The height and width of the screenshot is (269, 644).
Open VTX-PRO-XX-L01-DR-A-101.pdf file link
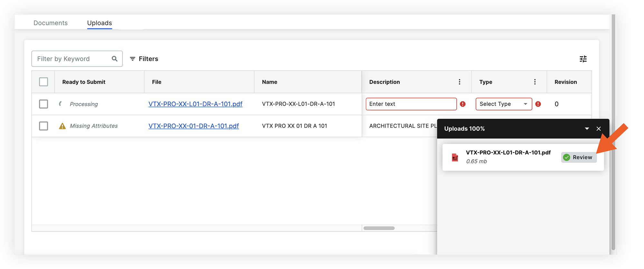195,104
